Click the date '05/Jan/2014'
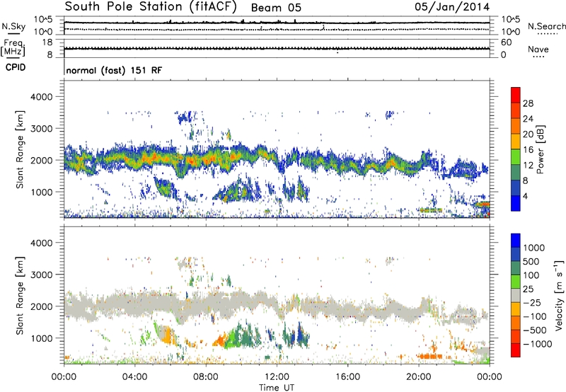 click(452, 7)
